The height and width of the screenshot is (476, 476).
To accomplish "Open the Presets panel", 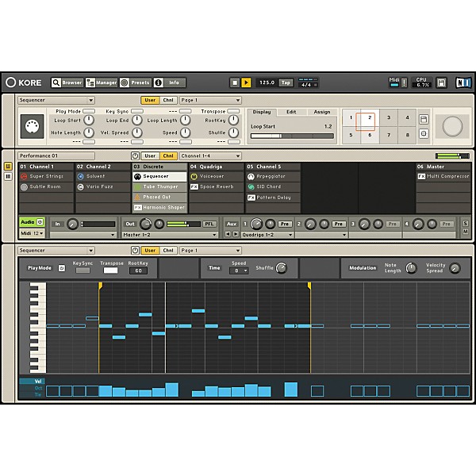I will tap(135, 83).
